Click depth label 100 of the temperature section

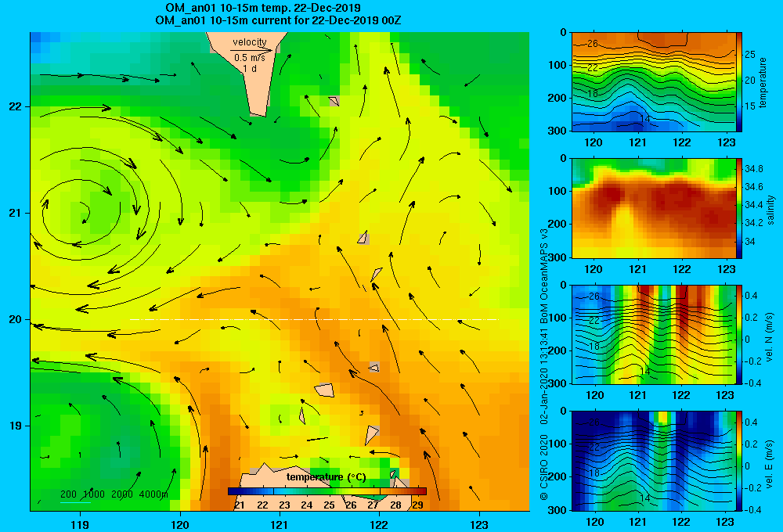(x=558, y=65)
